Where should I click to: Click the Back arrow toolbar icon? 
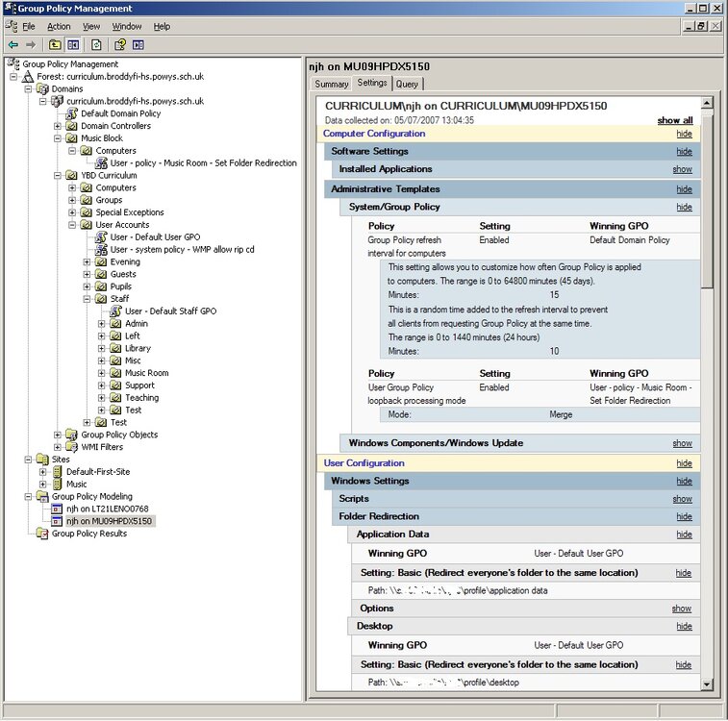[x=13, y=45]
